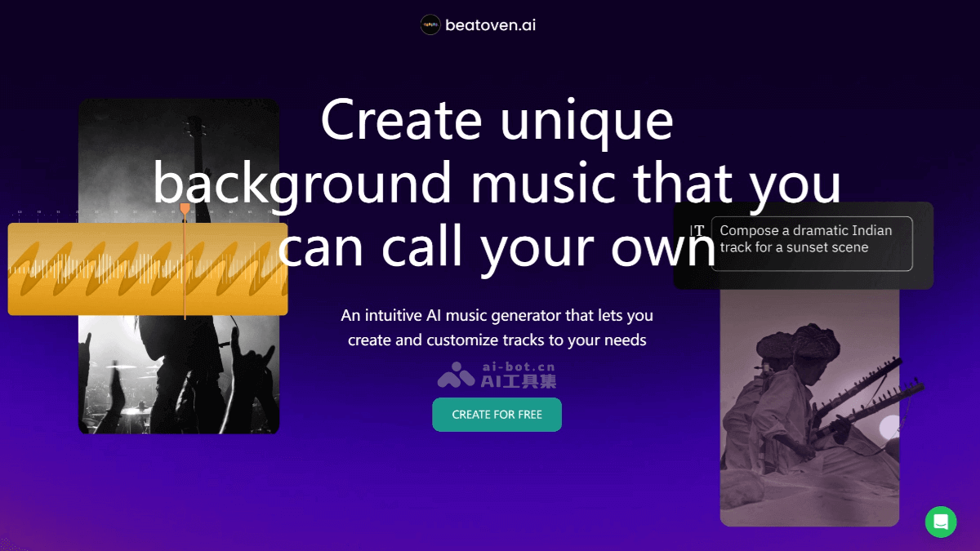Click the pale sun in the sitar photo
This screenshot has width=980, height=551.
point(889,425)
